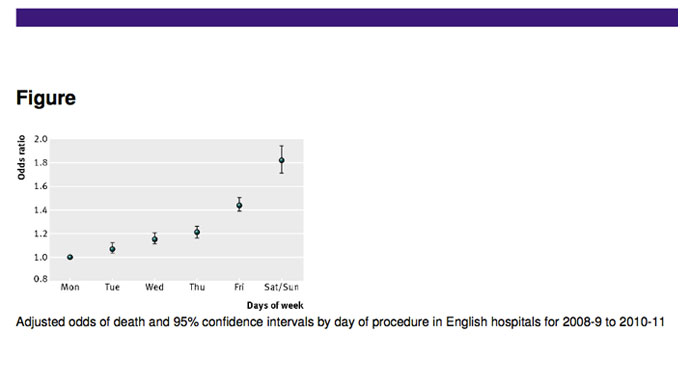Click the Sat/Sun x-axis tick label
This screenshot has width=690, height=388.
coord(282,287)
